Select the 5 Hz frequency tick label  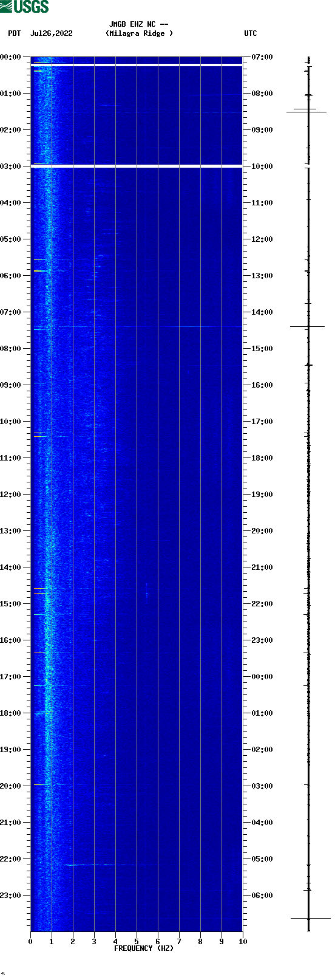137,942
